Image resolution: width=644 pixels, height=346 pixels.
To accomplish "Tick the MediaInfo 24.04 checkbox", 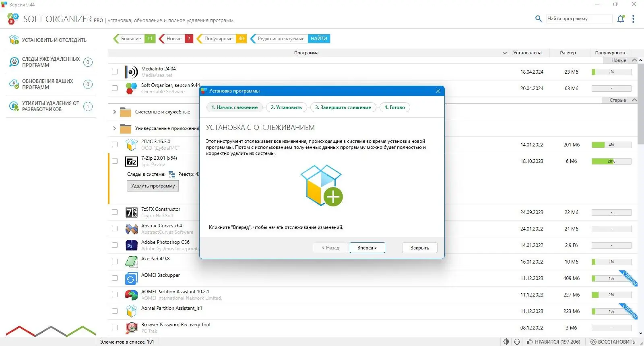I will 115,72.
